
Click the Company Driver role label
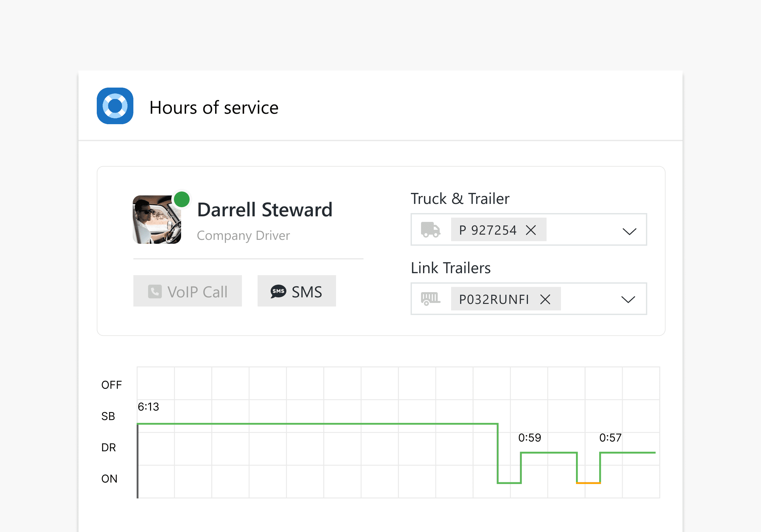[x=243, y=236]
